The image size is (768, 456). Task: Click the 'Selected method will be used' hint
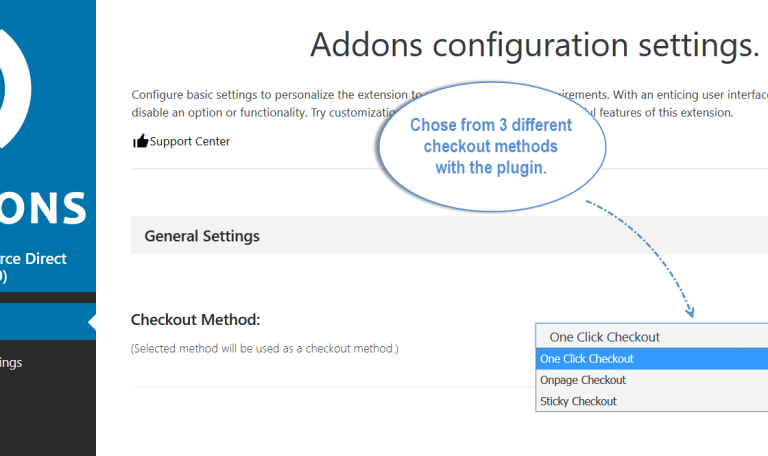tap(264, 349)
